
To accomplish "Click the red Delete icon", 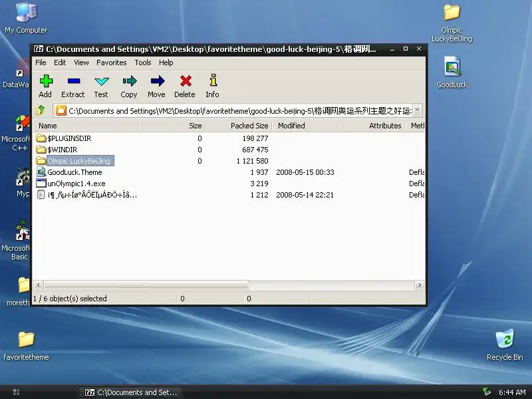I will (x=186, y=81).
